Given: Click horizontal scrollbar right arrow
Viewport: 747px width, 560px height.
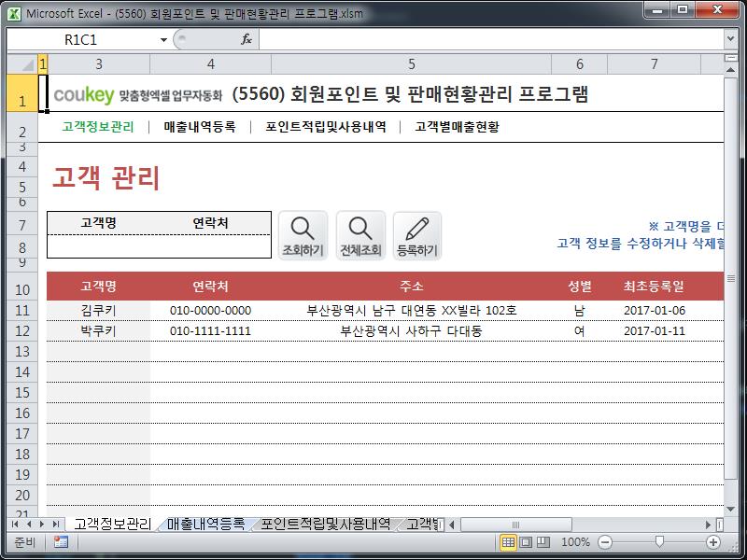Looking at the screenshot, I should [x=708, y=525].
